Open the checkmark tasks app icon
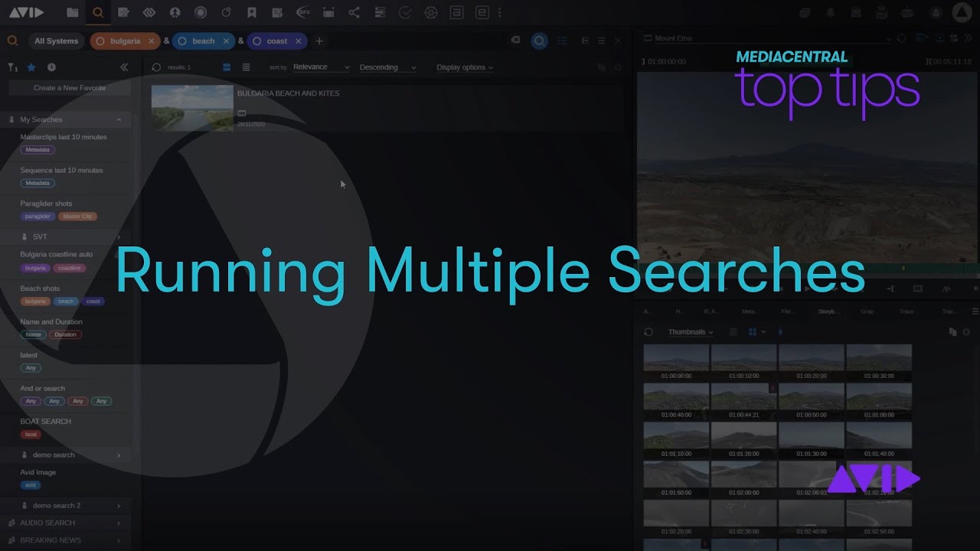This screenshot has width=980, height=551. [405, 12]
